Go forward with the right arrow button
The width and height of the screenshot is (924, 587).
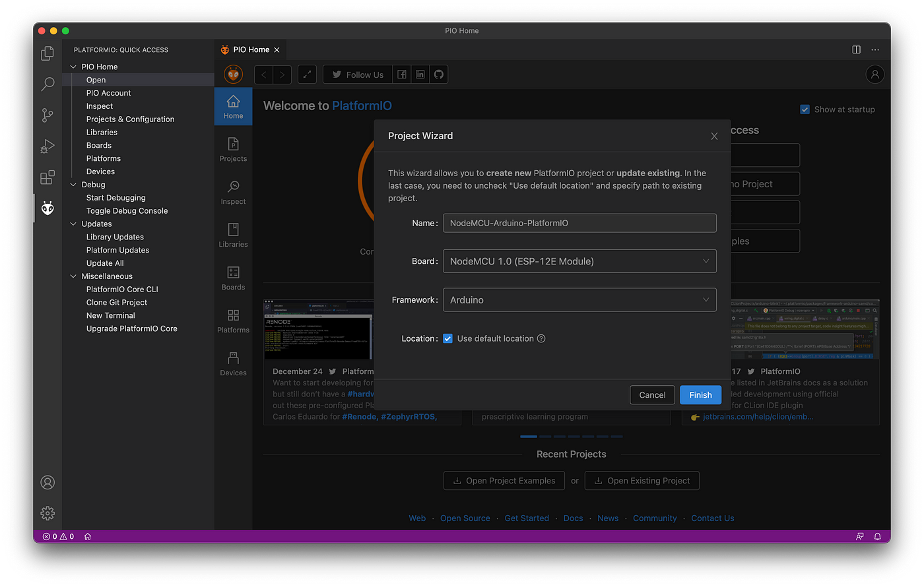tap(282, 75)
